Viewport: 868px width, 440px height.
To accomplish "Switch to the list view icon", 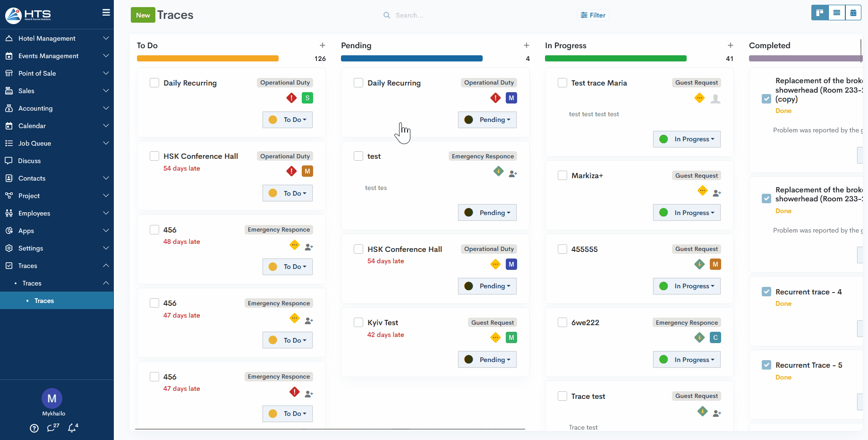I will (x=836, y=13).
